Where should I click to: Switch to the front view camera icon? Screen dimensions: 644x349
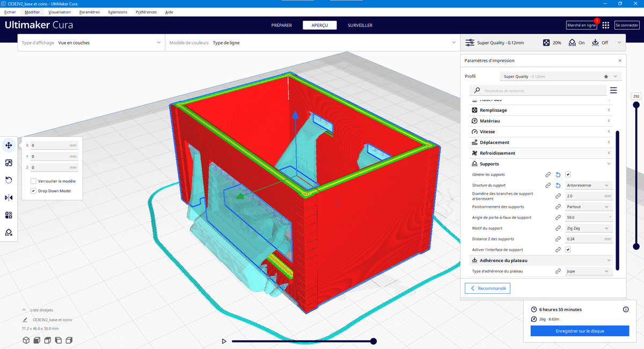click(x=36, y=340)
